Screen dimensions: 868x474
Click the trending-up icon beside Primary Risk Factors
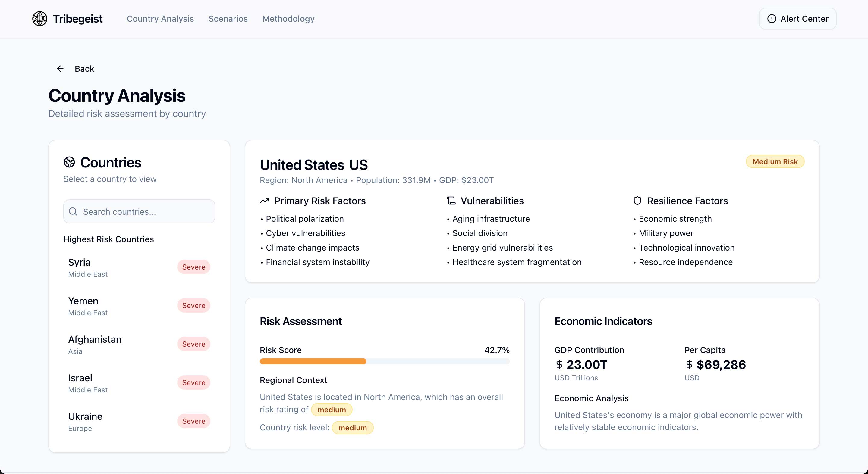264,200
